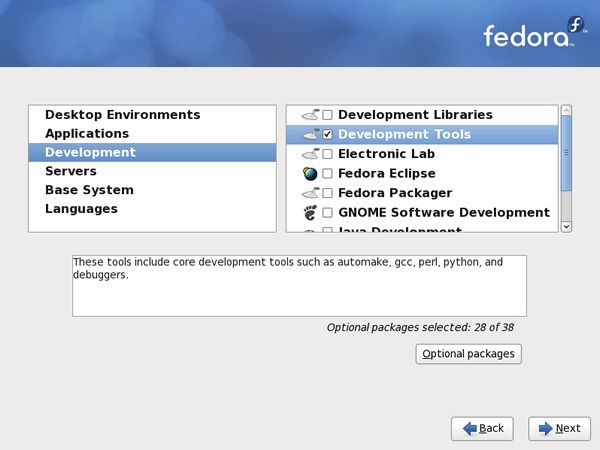Click the Fedora logo in the banner
Image resolution: width=600 pixels, height=450 pixels.
tap(535, 32)
